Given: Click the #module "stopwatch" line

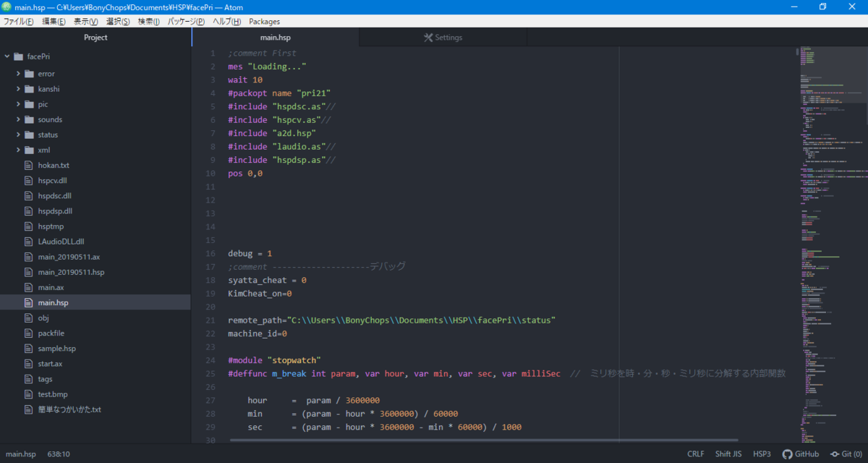Looking at the screenshot, I should click(274, 360).
